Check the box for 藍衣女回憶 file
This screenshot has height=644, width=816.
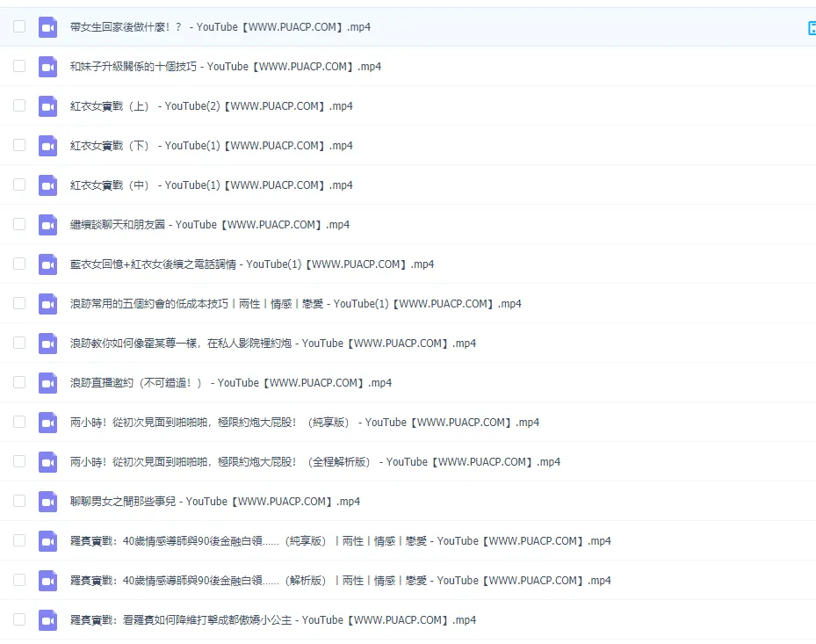19,264
